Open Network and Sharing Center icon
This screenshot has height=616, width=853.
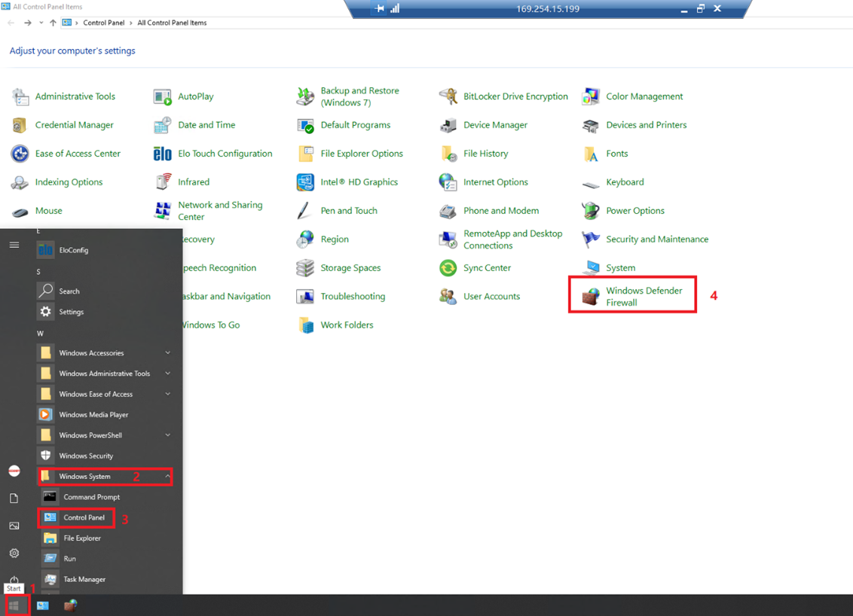click(163, 210)
